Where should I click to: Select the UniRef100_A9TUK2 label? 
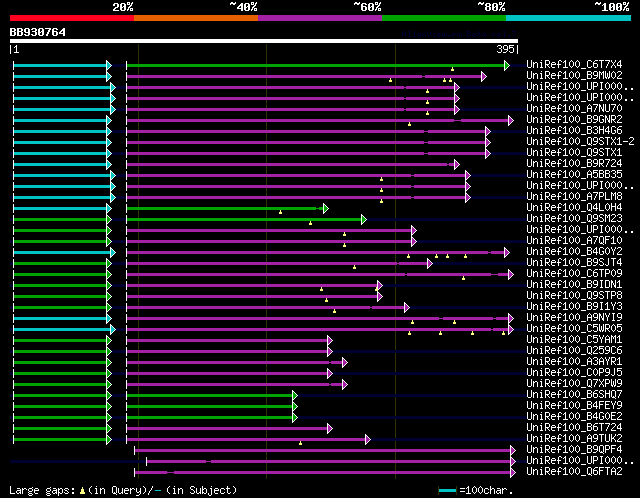(574, 439)
